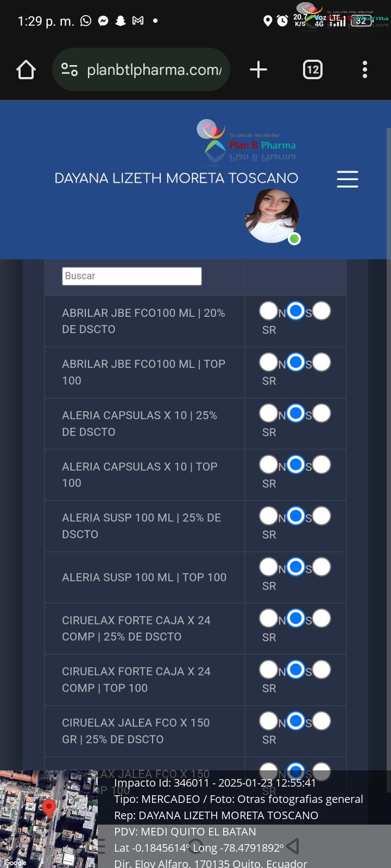Open Chrome three-dot overflow menu
The width and height of the screenshot is (391, 868).
point(365,69)
